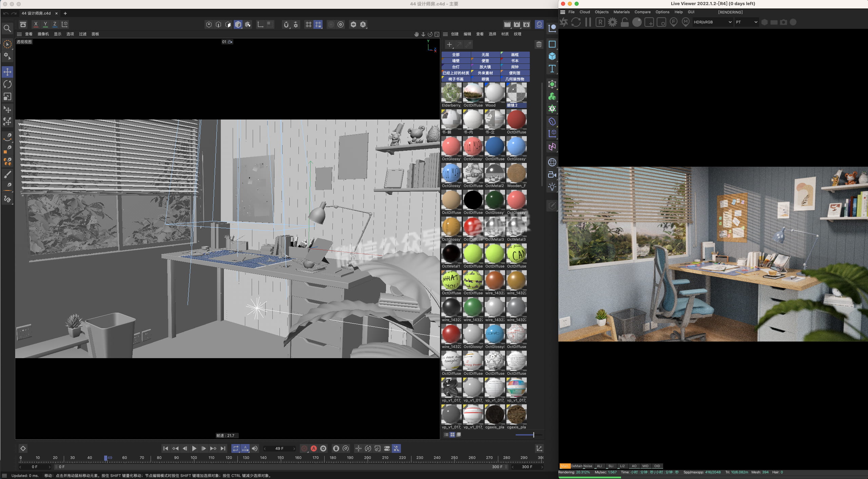Open the 摄像机 viewport menu

(43, 34)
